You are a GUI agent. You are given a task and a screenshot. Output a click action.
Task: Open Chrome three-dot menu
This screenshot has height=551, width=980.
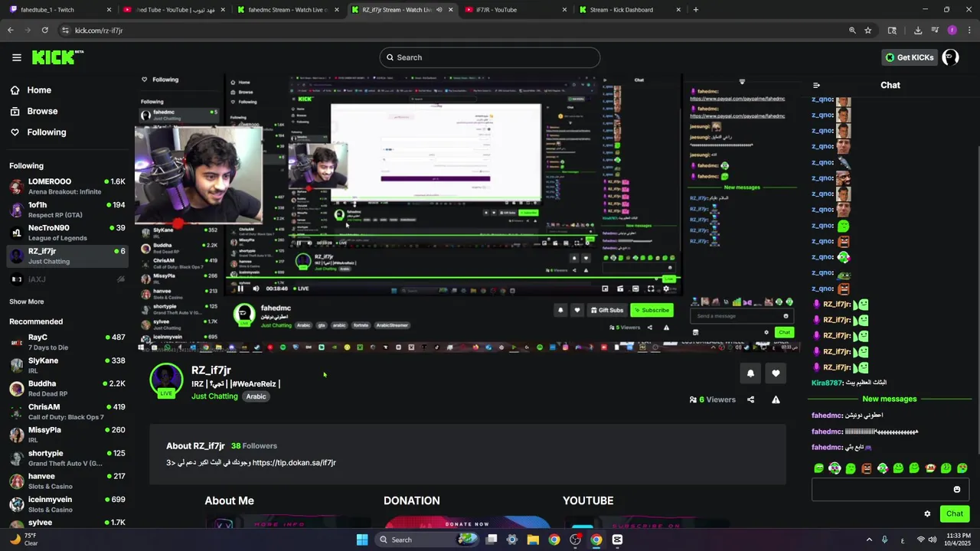pos(970,31)
